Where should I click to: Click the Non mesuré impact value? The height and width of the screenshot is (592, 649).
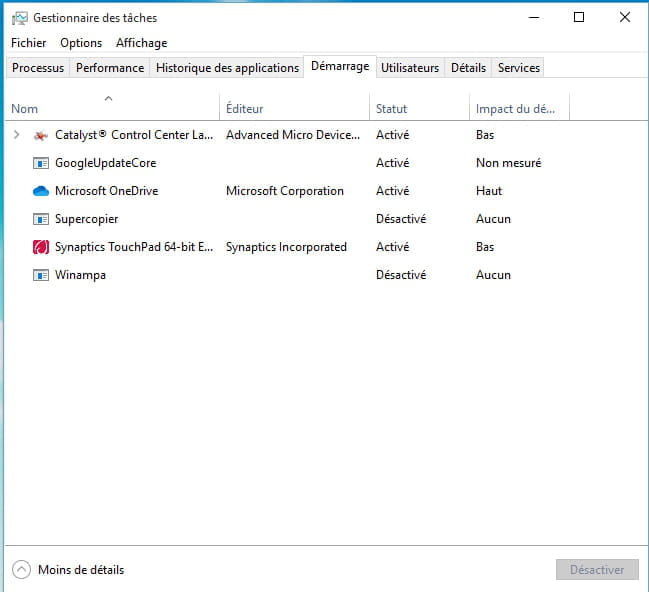point(508,163)
